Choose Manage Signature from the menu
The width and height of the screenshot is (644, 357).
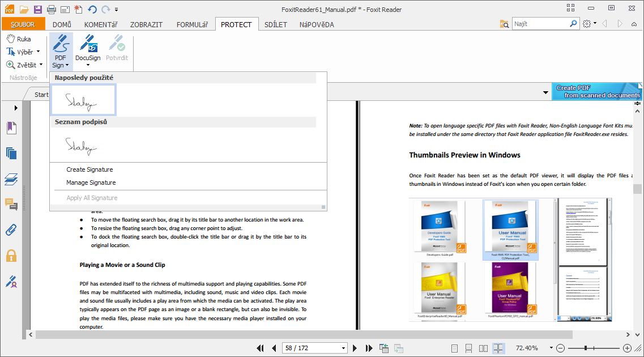pyautogui.click(x=91, y=182)
